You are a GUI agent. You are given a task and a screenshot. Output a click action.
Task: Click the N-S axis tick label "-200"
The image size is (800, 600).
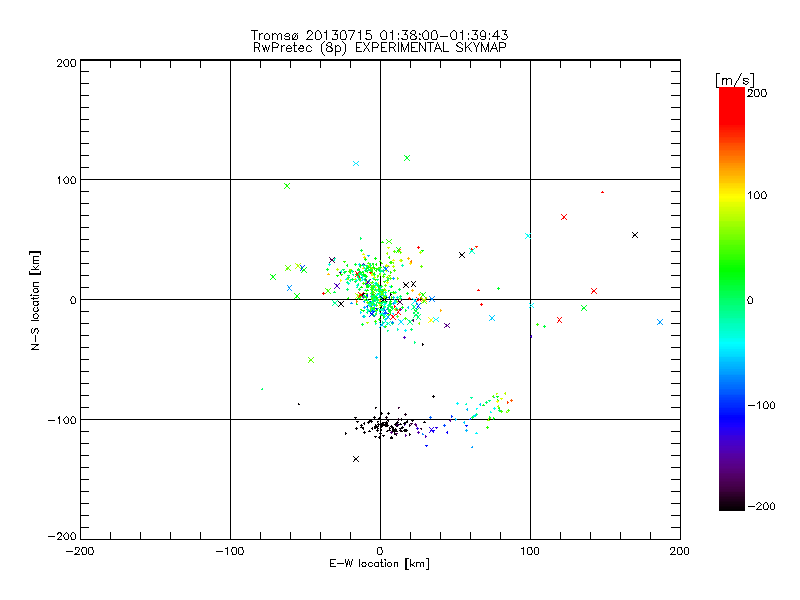coord(62,536)
